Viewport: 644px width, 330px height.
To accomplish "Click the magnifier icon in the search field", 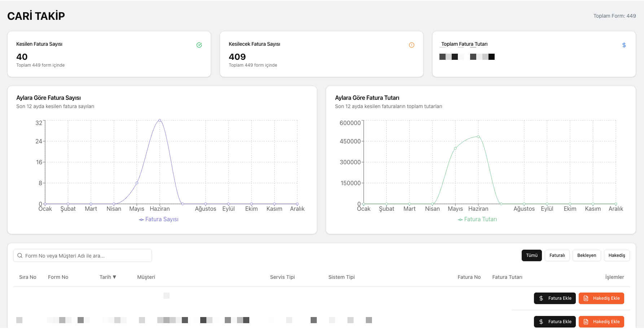I will pos(20,255).
